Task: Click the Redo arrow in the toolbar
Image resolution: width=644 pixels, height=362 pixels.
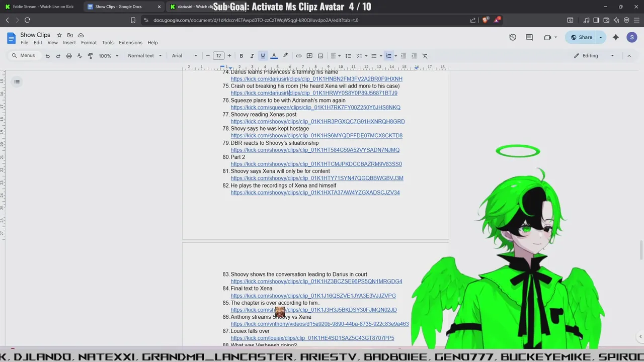Action: [x=58, y=56]
